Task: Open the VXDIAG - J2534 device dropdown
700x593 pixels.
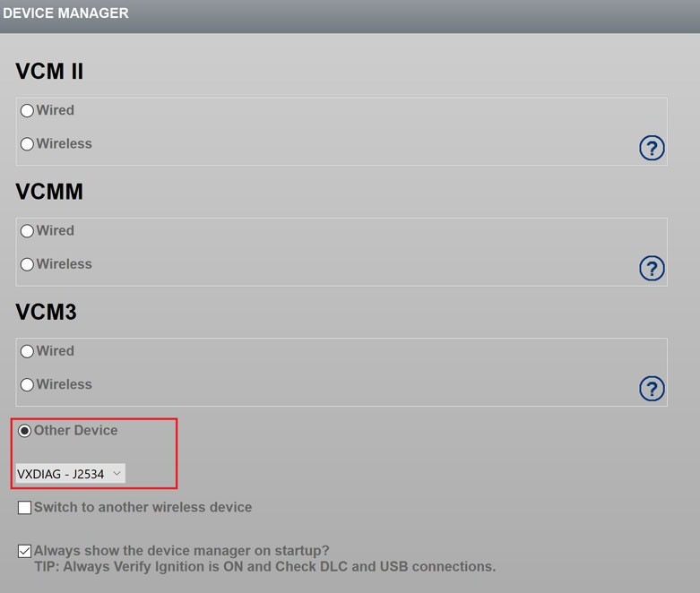Action: coord(70,474)
